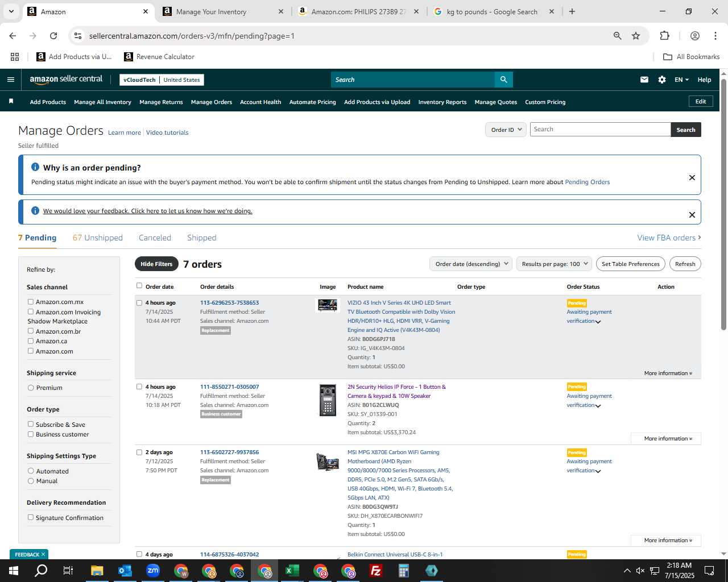Click the Hide Filters button
The height and width of the screenshot is (582, 728).
tap(156, 264)
